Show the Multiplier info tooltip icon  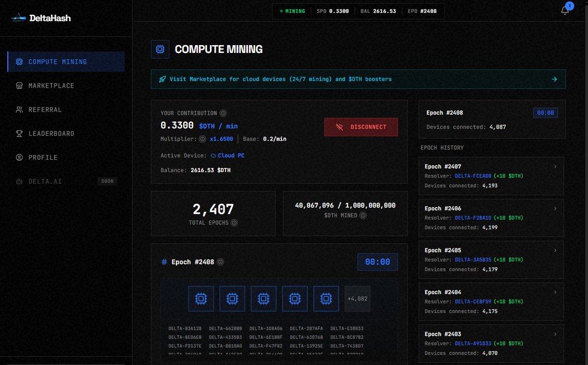202,139
